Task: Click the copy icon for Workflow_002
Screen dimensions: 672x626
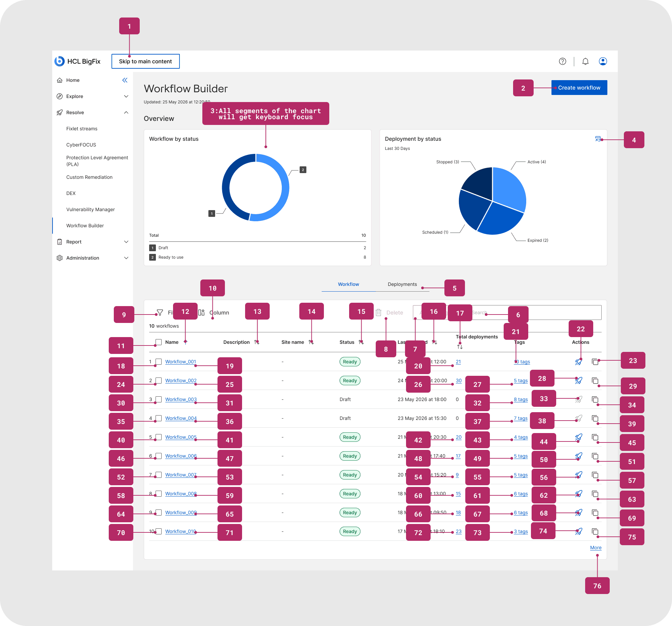Action: coord(595,381)
